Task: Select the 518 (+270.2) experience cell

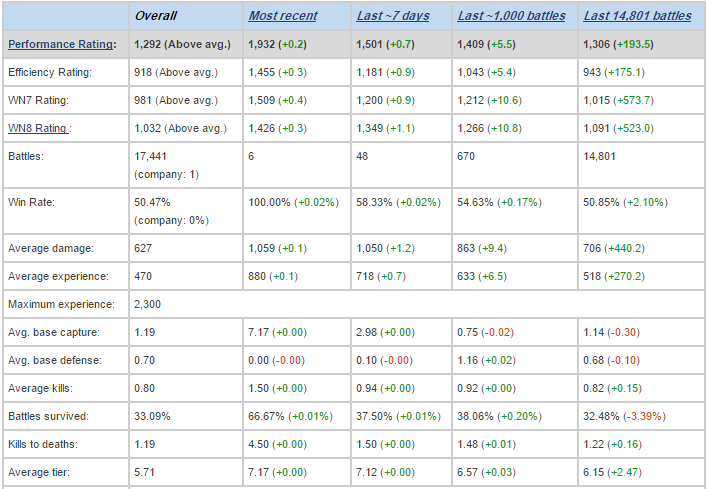Action: coord(614,276)
